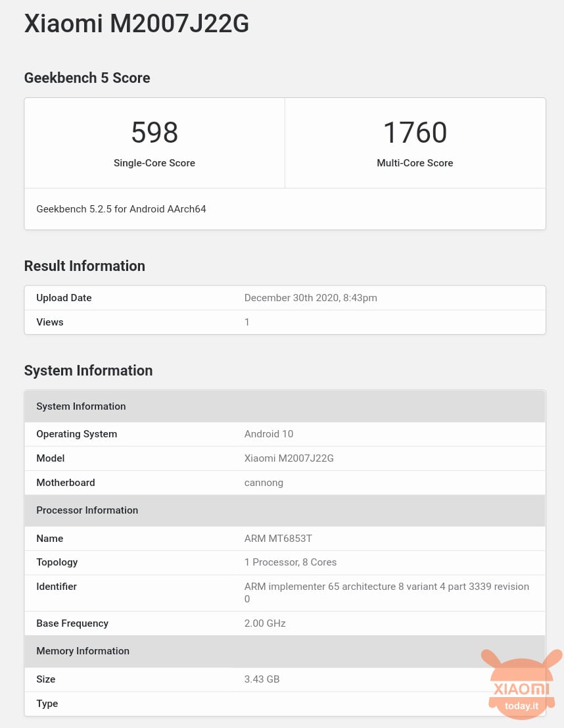564x728 pixels.
Task: Click the gray System Information table header
Action: tap(285, 406)
